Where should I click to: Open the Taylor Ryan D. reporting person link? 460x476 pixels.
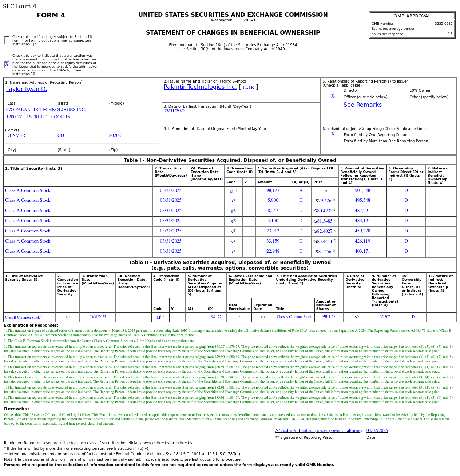pos(27,89)
